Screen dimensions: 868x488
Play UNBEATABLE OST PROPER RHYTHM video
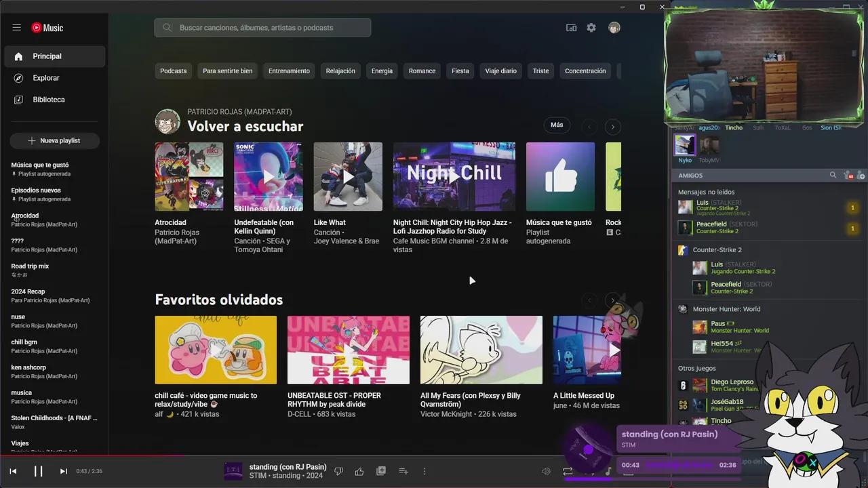click(x=349, y=350)
